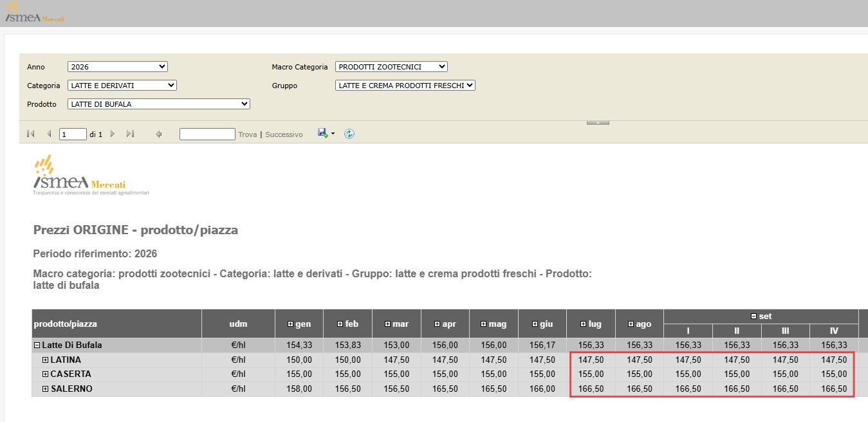
Task: Open the Macro Categoria dropdown
Action: point(391,66)
